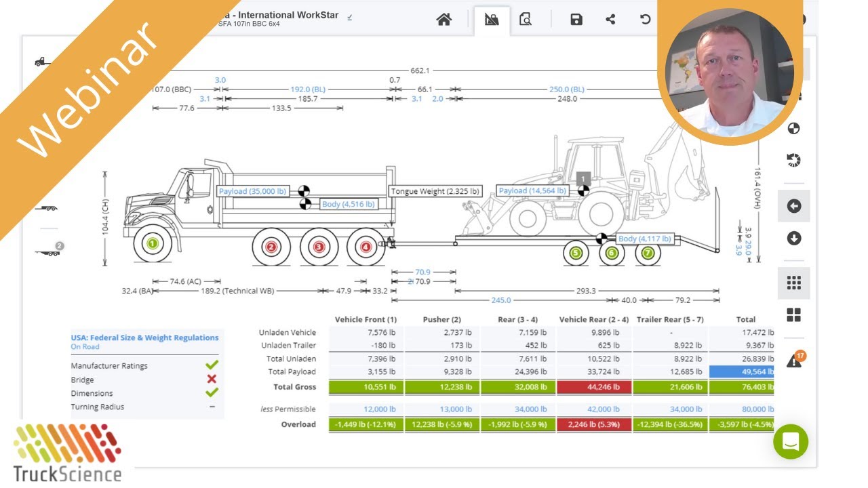Click the -12,394 lb (-36.5%) overload cell
The height and width of the screenshot is (488, 868).
670,425
